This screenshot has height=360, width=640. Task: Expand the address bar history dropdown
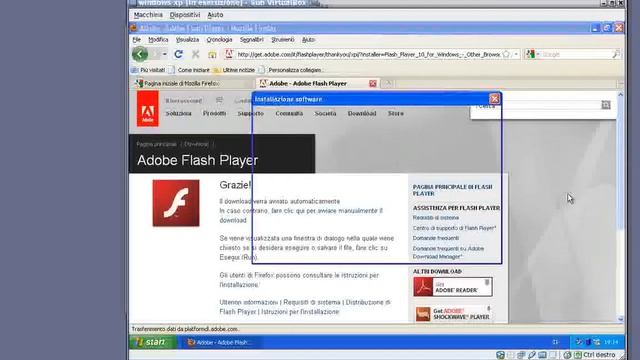click(x=516, y=54)
